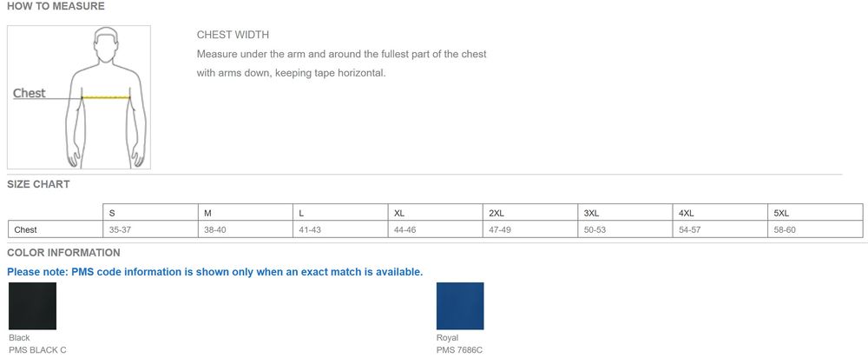Click the Black color swatch

[32, 306]
